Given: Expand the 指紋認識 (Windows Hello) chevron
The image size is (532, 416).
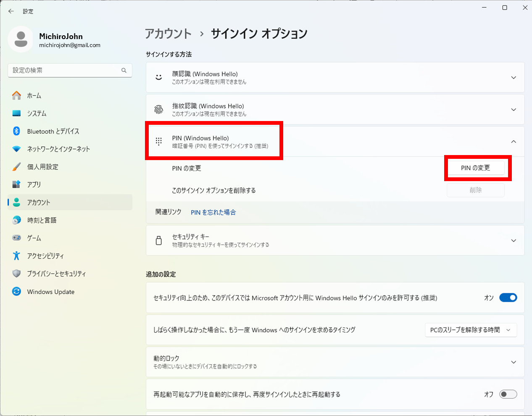Looking at the screenshot, I should point(514,110).
